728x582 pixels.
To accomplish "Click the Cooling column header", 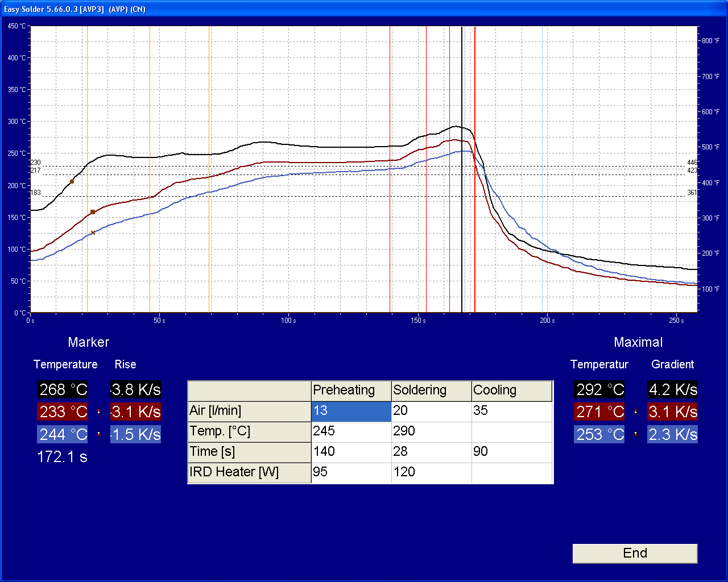I will tap(512, 390).
